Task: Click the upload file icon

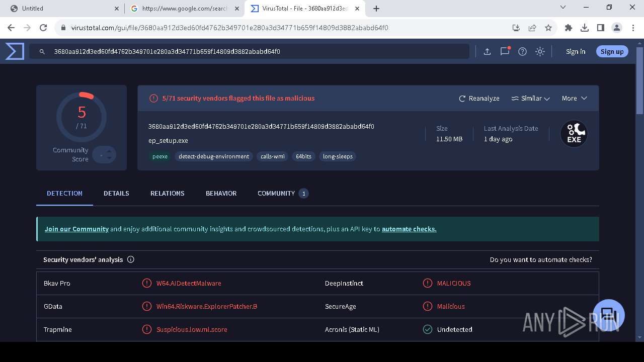Action: [x=487, y=51]
